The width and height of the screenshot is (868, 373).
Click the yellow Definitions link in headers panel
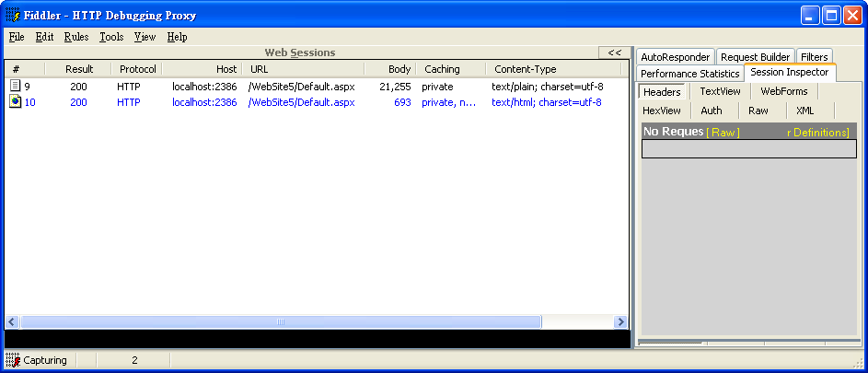click(x=817, y=133)
